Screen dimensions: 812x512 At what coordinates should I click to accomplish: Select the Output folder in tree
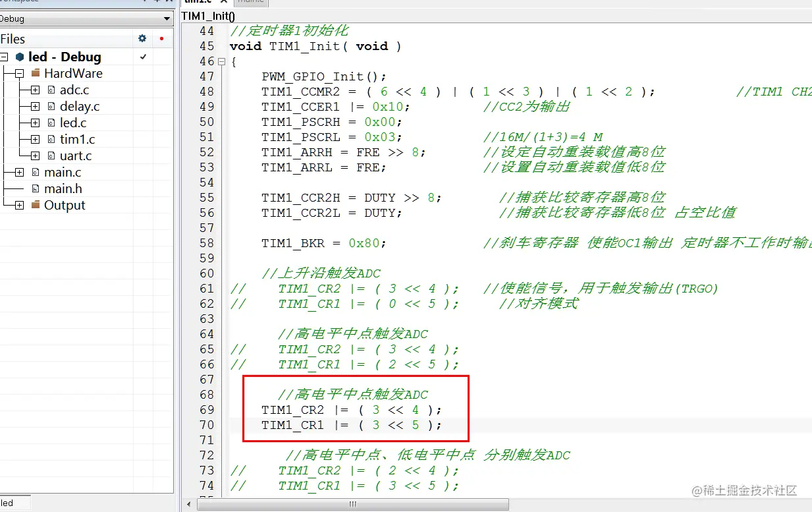65,206
